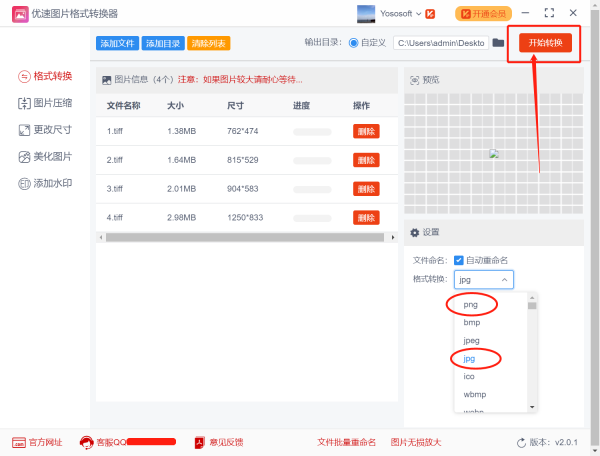Screen dimensions: 600x456
Task: Click the progress bar for 4.tiff
Action: click(x=312, y=218)
